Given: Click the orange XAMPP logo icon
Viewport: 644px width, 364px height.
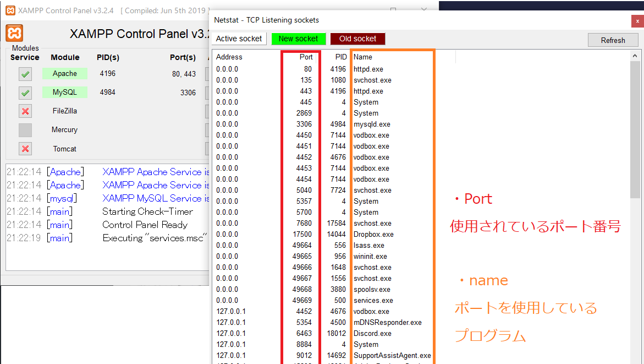Looking at the screenshot, I should click(x=14, y=33).
